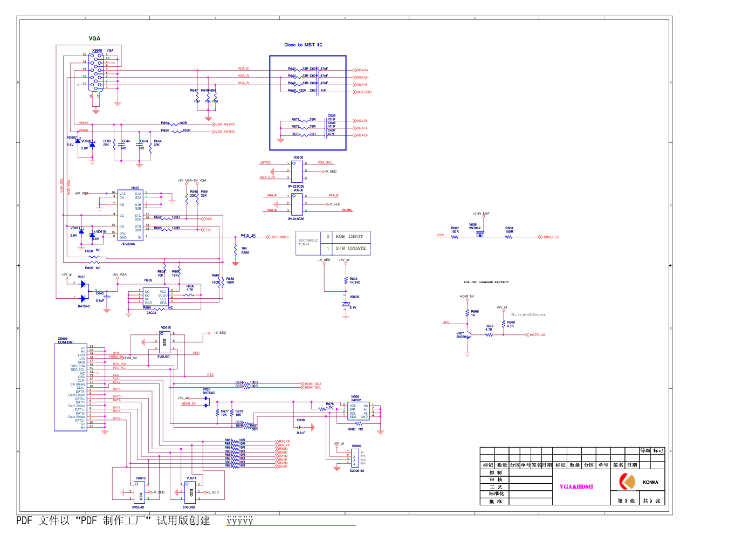
Task: Click the XS606 CONHDMI connector block
Action: (71, 387)
